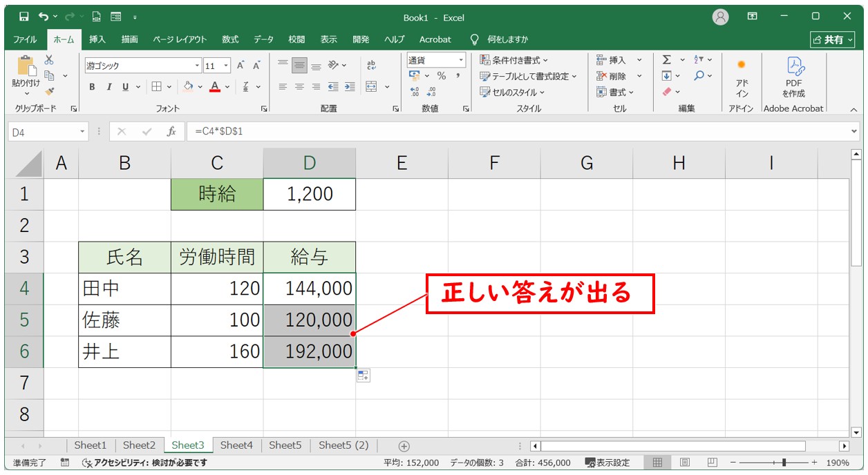Click the Save icon in title bar
868x475 pixels.
24,17
